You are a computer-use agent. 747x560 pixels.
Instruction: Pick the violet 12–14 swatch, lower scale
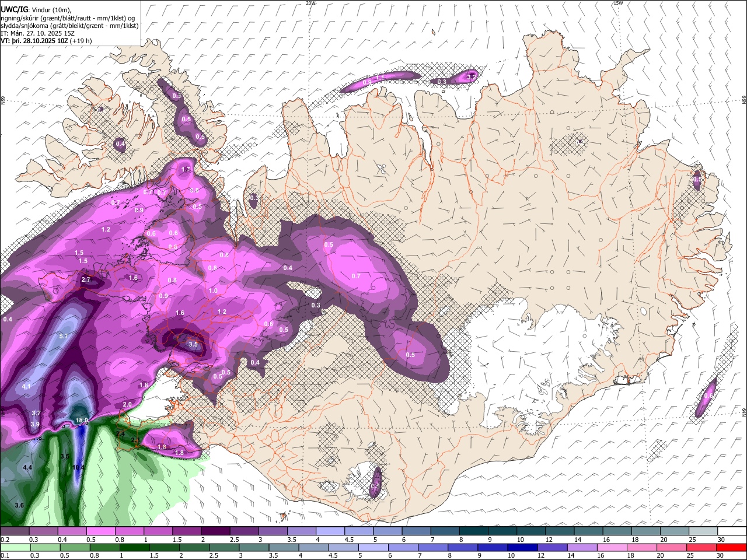[x=551, y=547]
